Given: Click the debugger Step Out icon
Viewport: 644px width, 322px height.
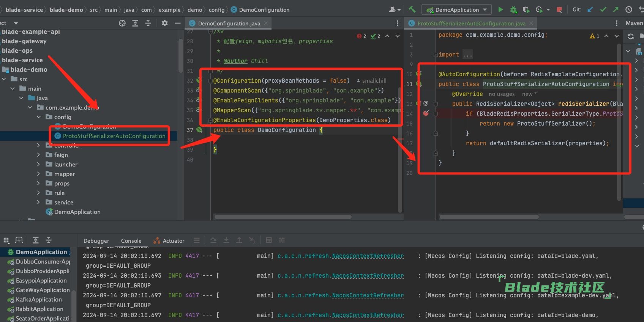Looking at the screenshot, I should click(239, 240).
